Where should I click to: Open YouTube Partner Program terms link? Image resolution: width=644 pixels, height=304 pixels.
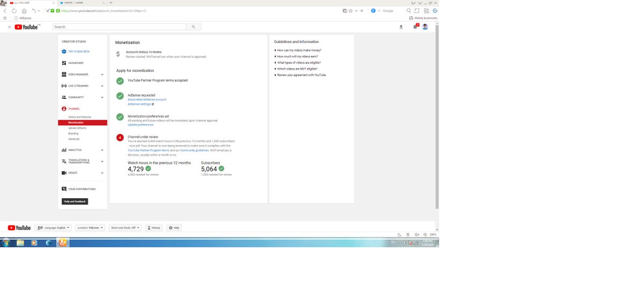click(x=148, y=150)
